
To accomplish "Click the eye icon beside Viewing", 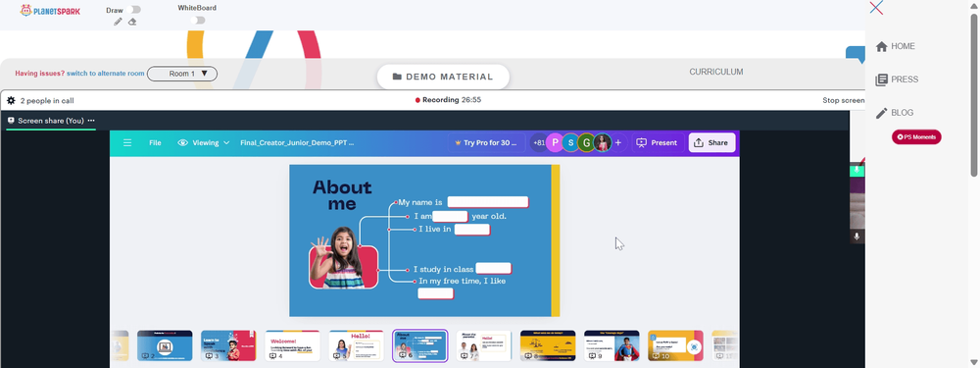I will point(182,142).
